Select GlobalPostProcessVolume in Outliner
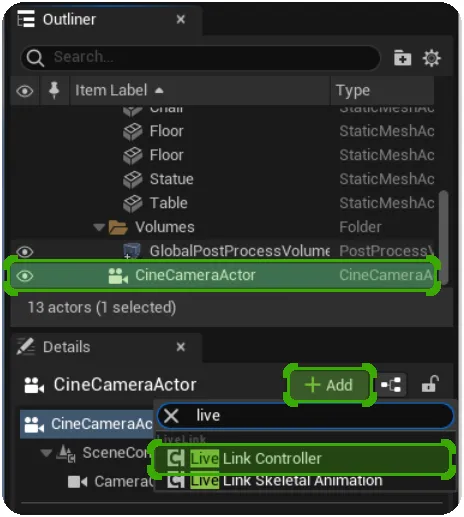 pos(239,251)
